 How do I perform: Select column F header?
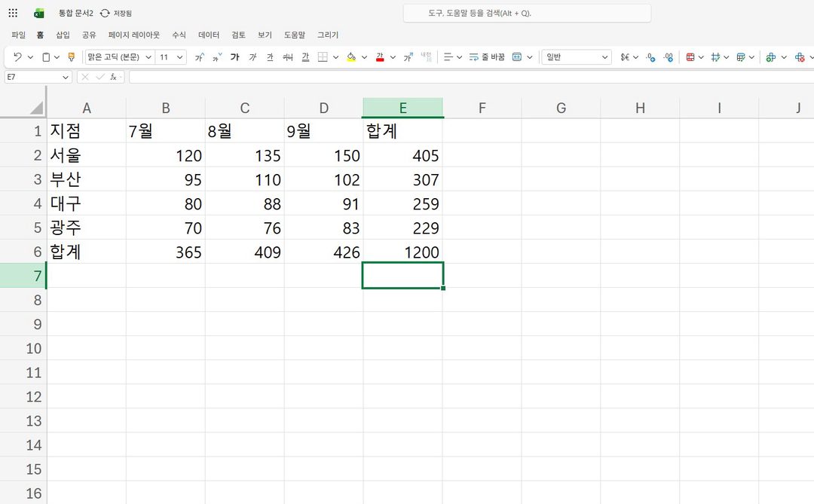point(482,108)
